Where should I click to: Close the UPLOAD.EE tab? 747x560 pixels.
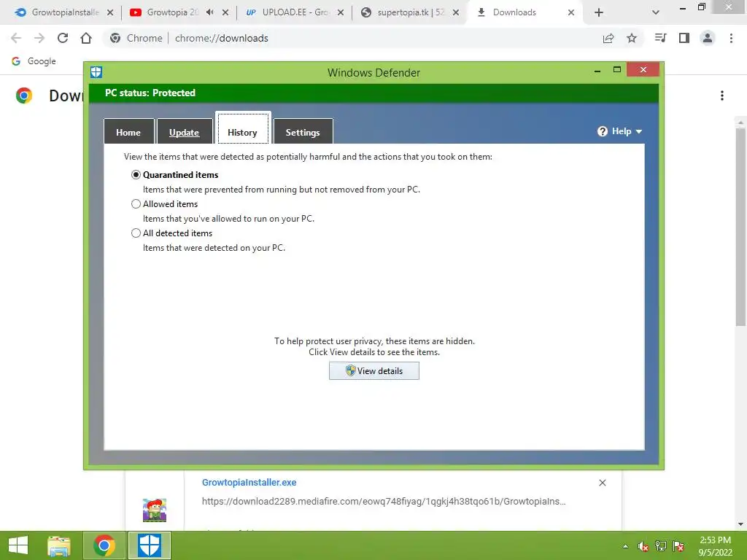(341, 12)
